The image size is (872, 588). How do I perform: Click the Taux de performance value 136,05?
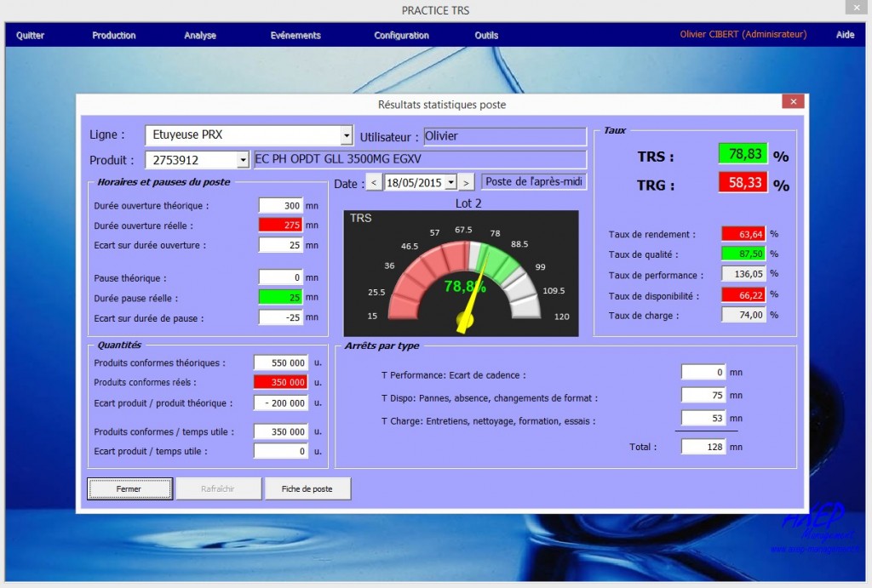(x=743, y=273)
